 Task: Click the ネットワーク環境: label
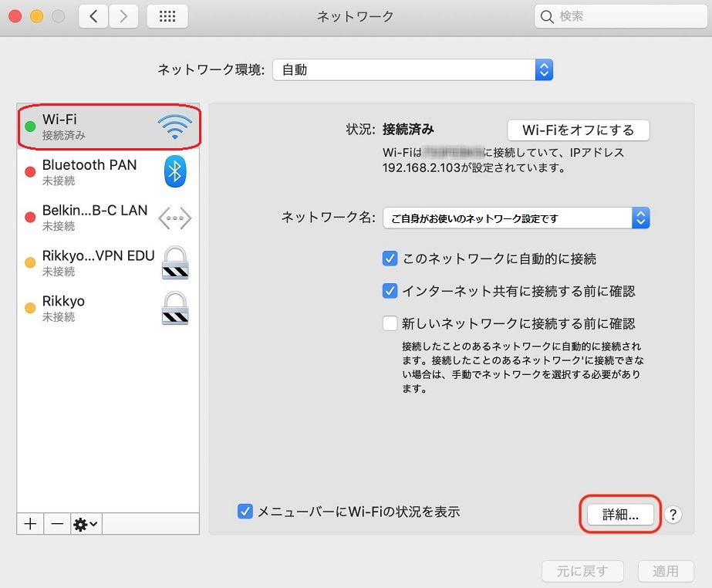(x=211, y=70)
